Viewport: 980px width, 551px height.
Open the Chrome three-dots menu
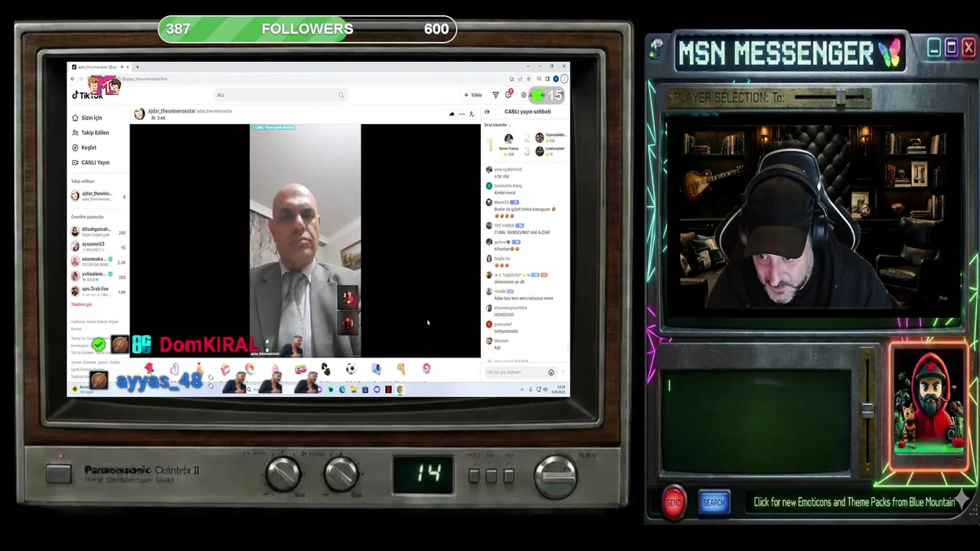[564, 79]
